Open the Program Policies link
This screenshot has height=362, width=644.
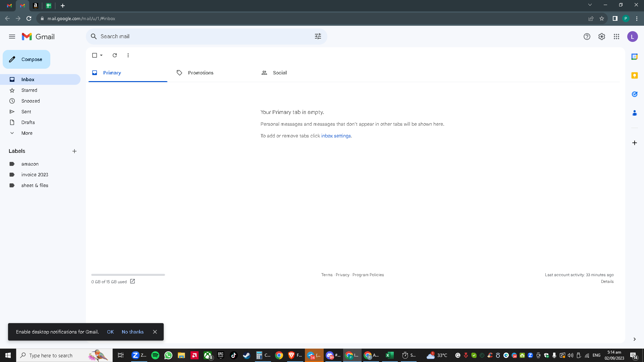368,275
